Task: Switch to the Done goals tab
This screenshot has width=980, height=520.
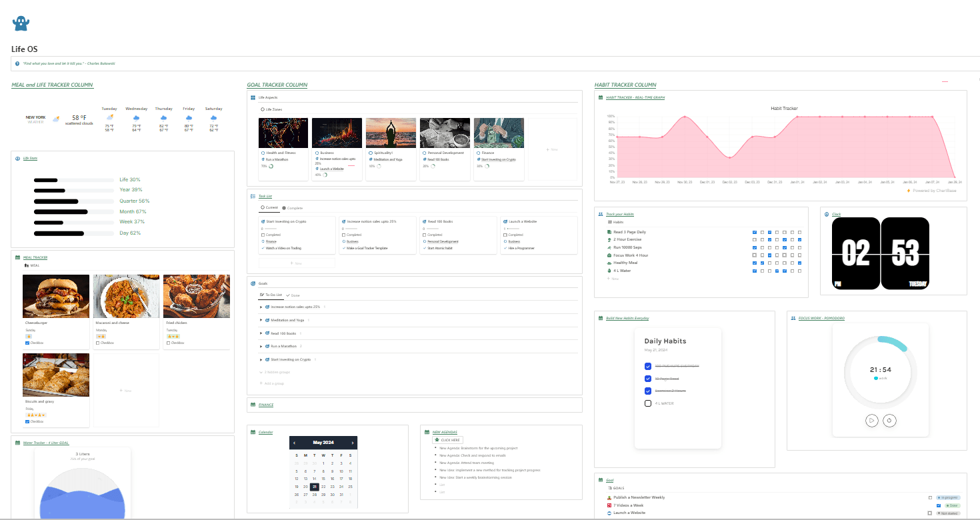Action: (x=293, y=295)
